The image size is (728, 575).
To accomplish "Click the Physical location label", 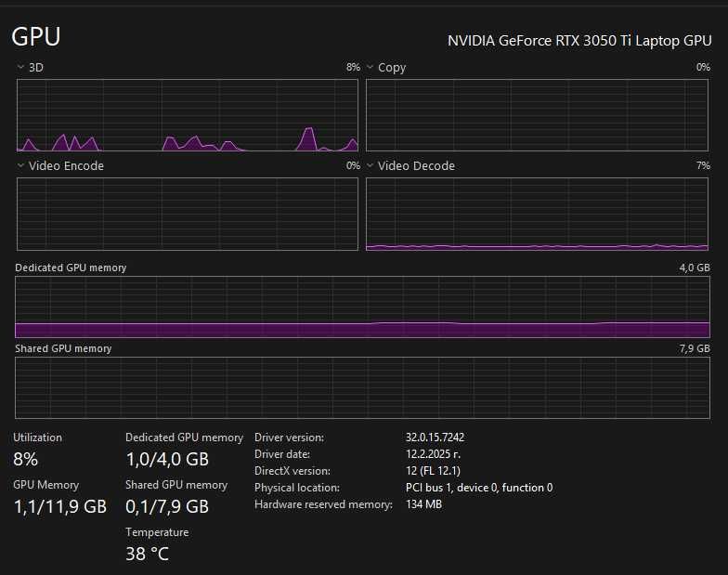I will (297, 488).
